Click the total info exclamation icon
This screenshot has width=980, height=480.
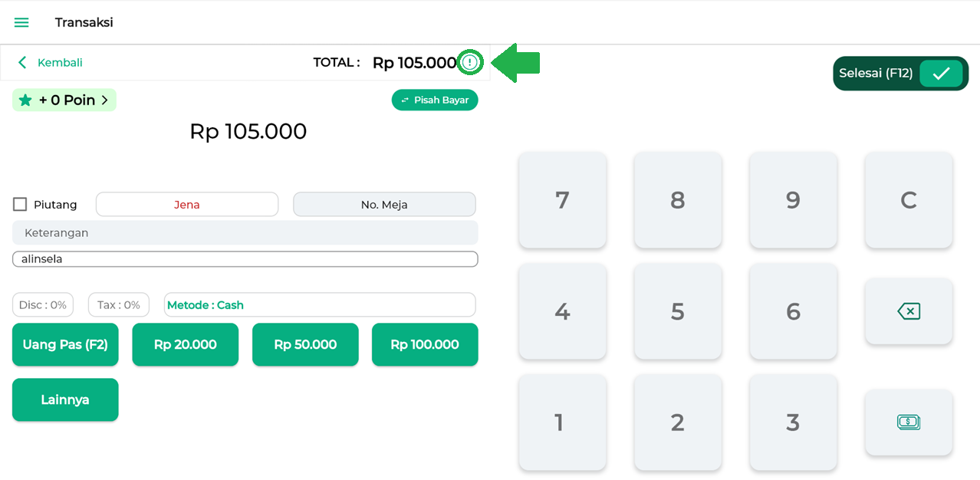tap(470, 62)
